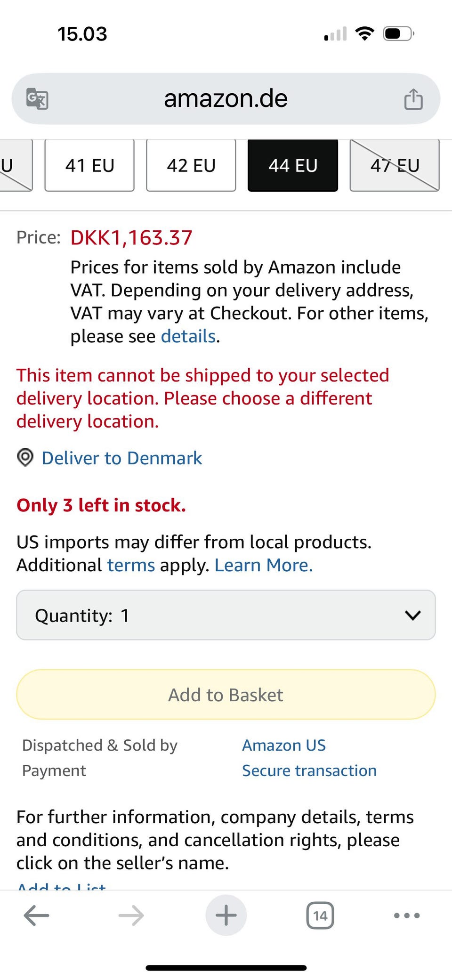Screen dimensions: 452x980
Task: Tap the delivery location pin icon
Action: 25,457
